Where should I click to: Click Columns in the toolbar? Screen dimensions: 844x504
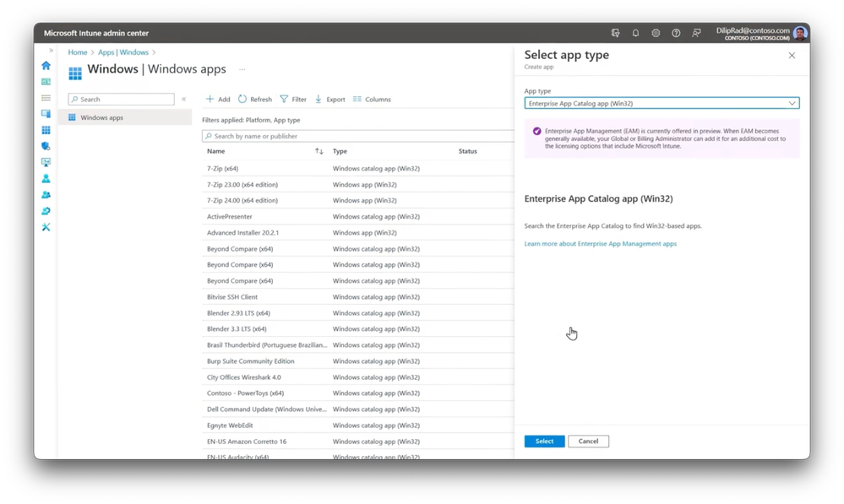pos(372,99)
